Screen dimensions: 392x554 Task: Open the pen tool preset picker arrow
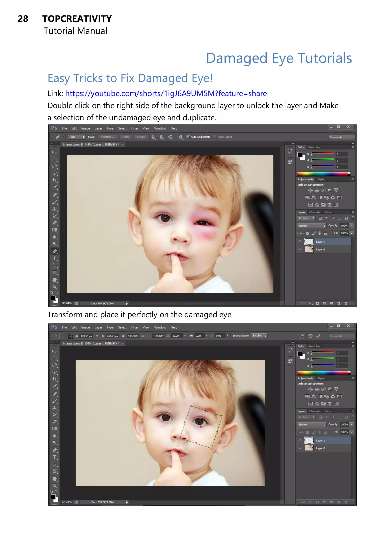click(63, 137)
